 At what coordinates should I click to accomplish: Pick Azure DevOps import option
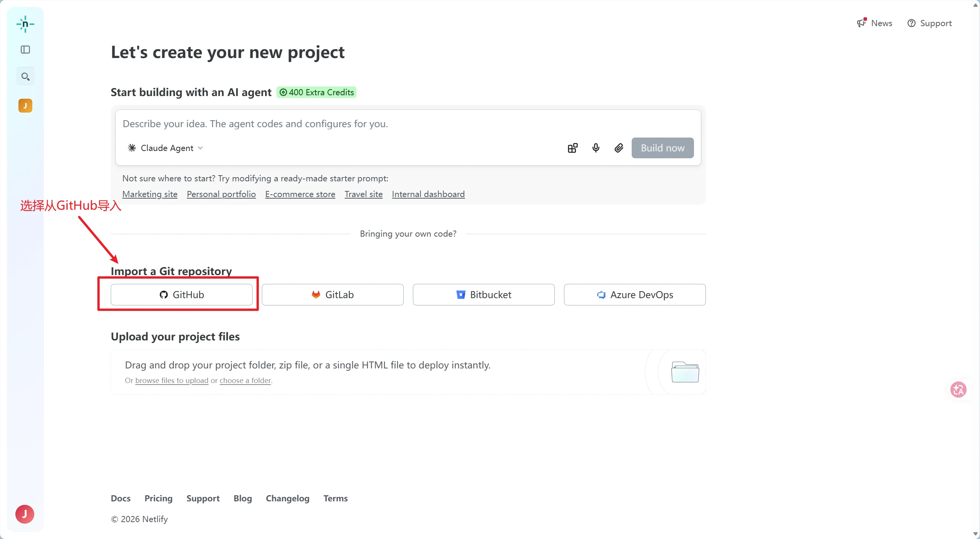coord(634,295)
